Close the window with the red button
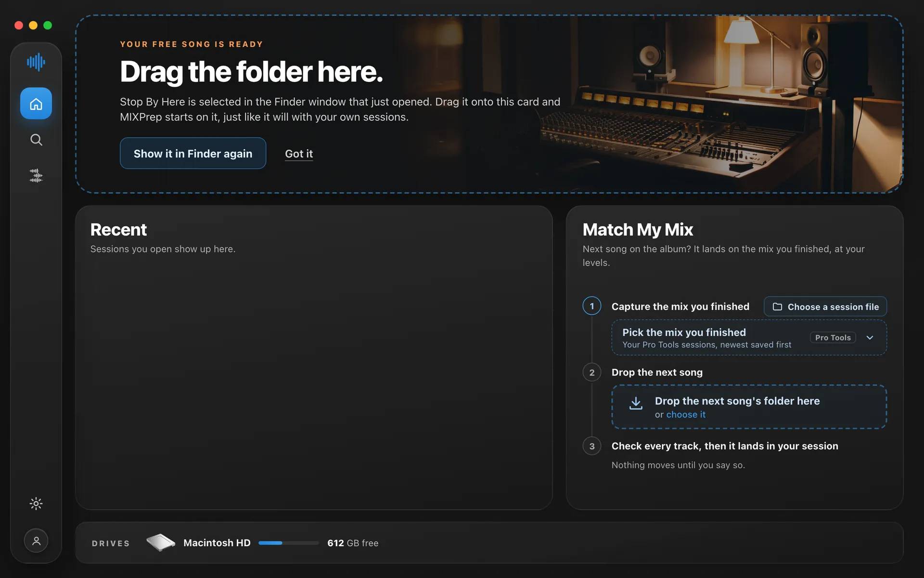The height and width of the screenshot is (578, 924). click(x=19, y=25)
